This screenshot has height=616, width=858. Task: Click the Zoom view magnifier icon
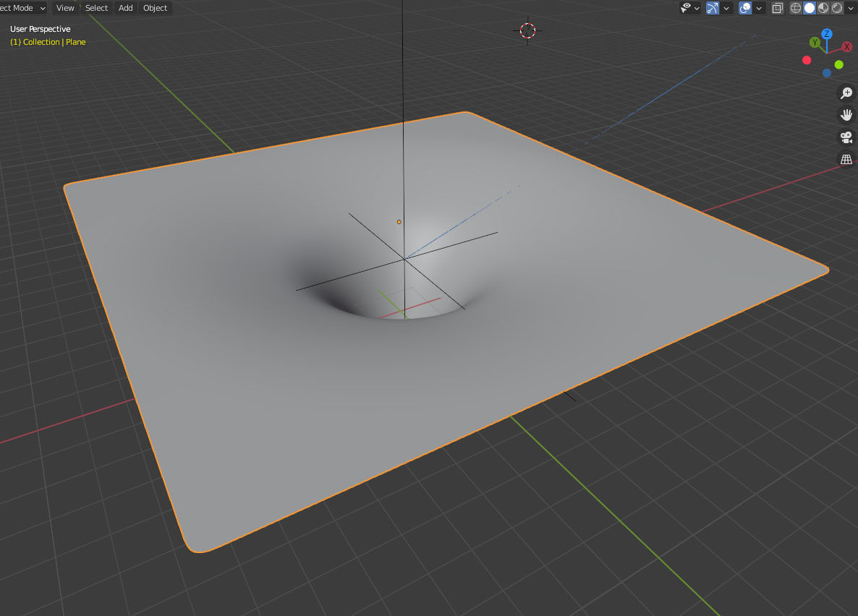pyautogui.click(x=846, y=93)
